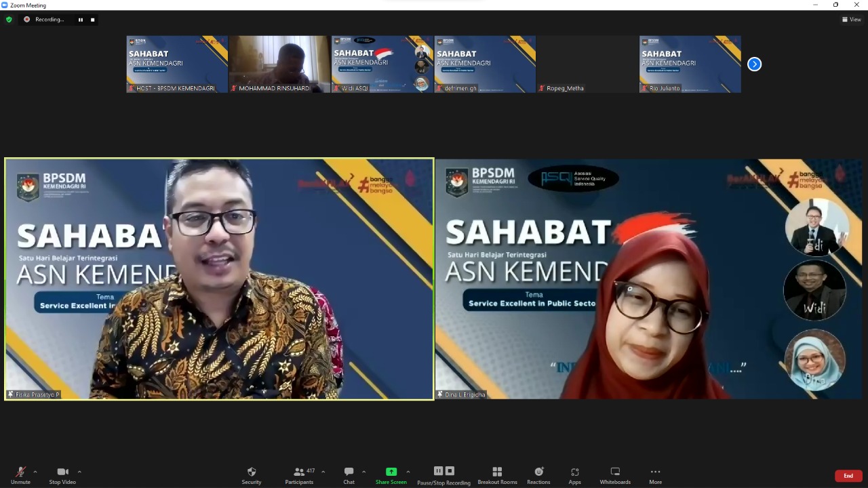Expand the arrow next to Participants
Screen dimensions: 868x488
click(x=323, y=472)
